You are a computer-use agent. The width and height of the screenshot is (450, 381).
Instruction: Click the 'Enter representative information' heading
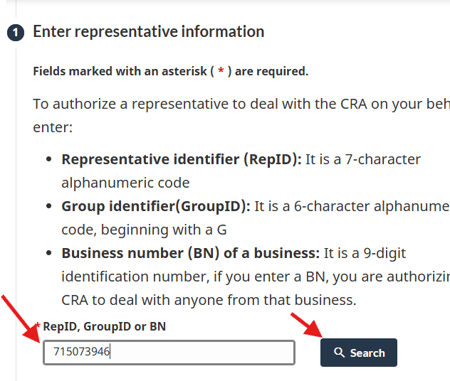[149, 32]
